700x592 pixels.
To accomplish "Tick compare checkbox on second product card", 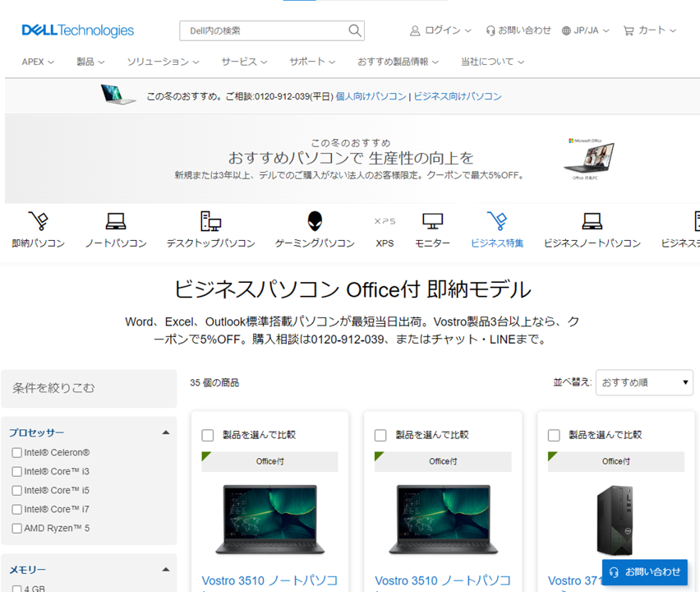I will 380,435.
